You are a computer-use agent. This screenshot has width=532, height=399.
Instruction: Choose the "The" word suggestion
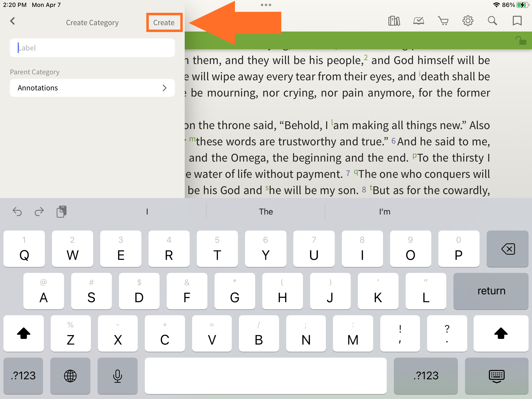(266, 212)
